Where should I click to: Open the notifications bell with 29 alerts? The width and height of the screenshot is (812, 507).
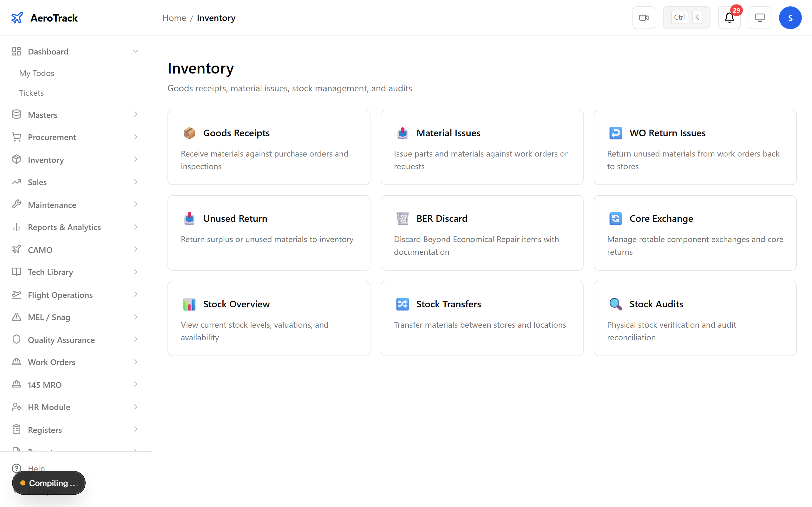(x=729, y=18)
